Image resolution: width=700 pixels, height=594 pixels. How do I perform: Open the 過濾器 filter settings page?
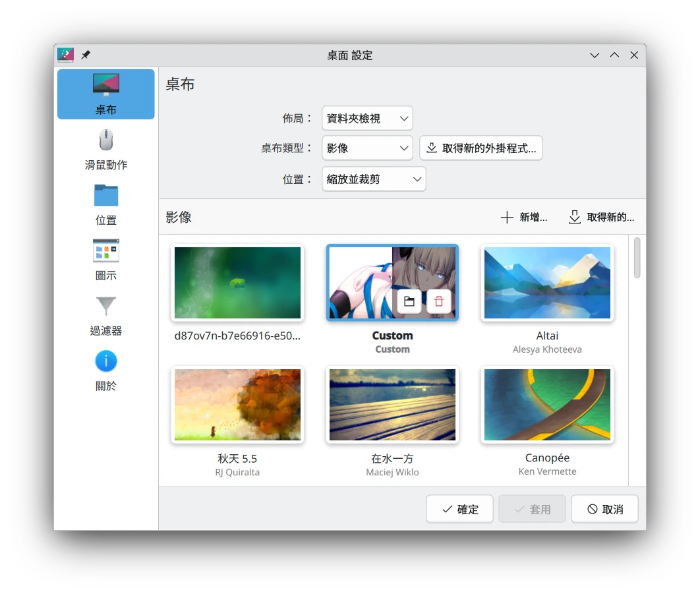(105, 316)
